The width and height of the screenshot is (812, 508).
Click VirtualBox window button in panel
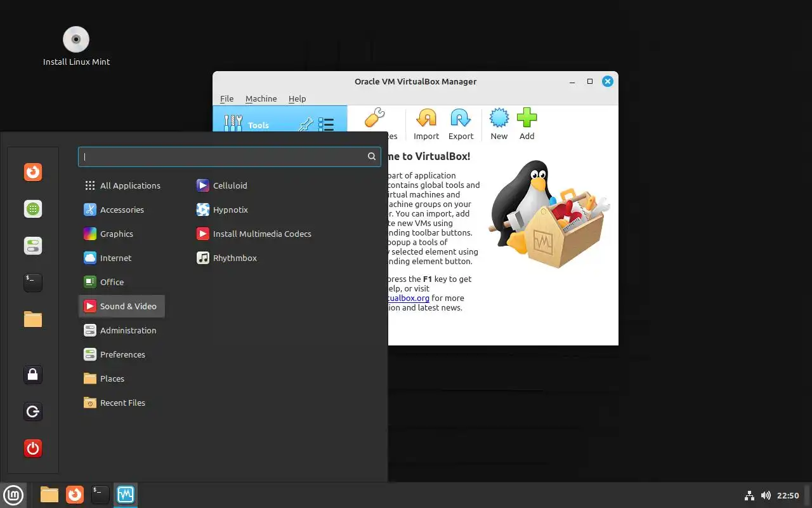126,495
